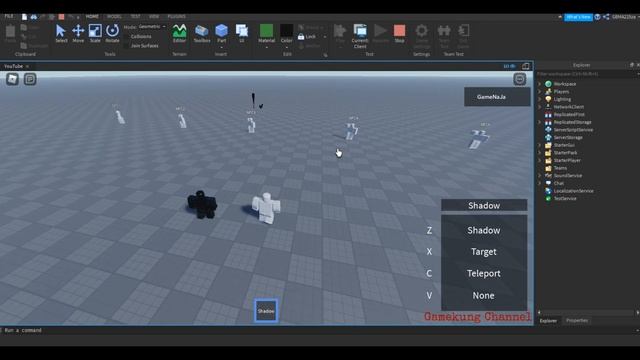Screen dimensions: 640x360
Task: Open the viewport options icon at top right
Action: tap(520, 79)
